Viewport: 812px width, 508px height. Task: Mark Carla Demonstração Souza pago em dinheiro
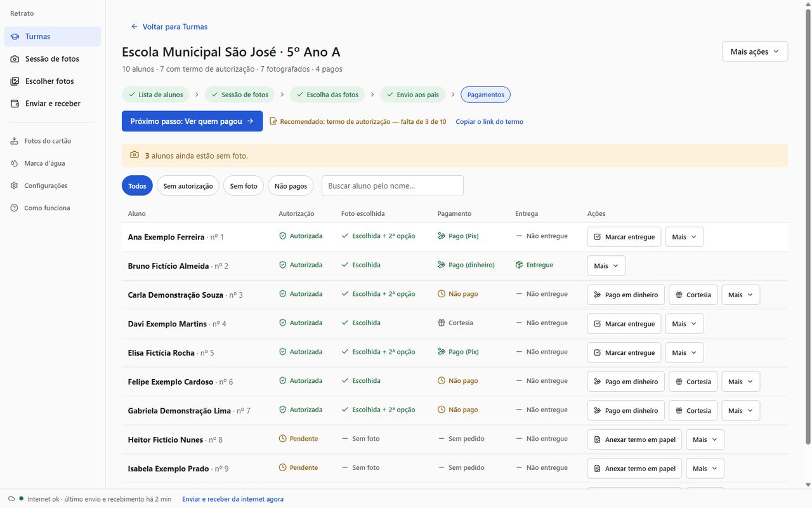click(x=626, y=295)
